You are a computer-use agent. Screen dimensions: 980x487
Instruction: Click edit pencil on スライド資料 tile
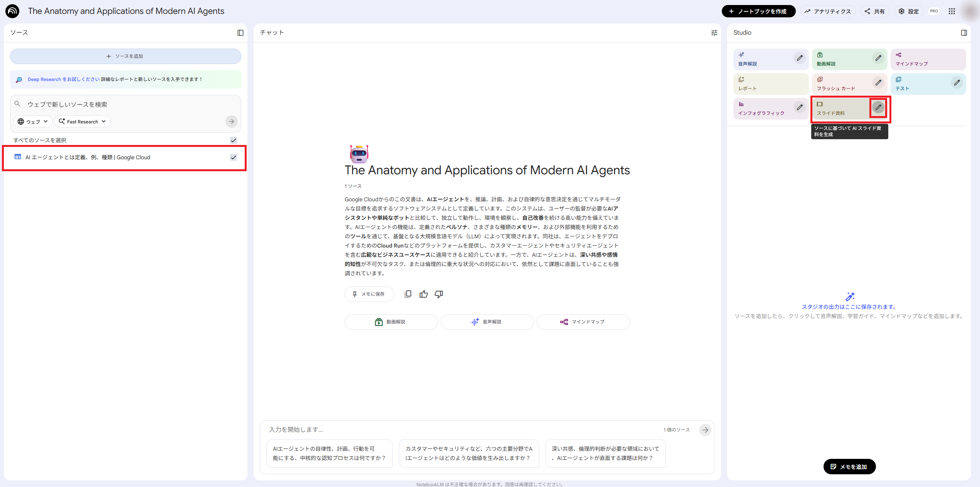[x=878, y=108]
